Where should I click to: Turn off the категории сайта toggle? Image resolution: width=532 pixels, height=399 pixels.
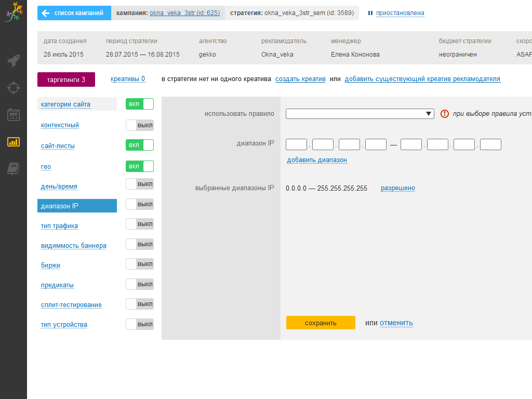pos(140,104)
